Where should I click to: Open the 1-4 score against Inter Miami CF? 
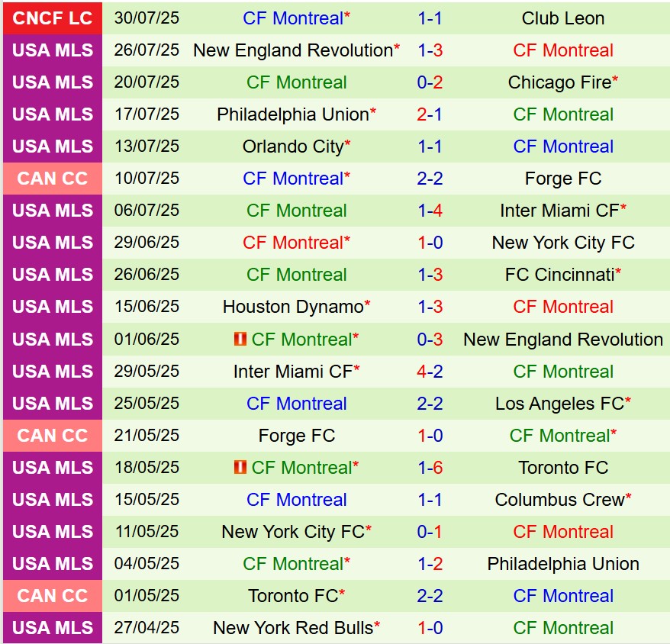tap(430, 211)
